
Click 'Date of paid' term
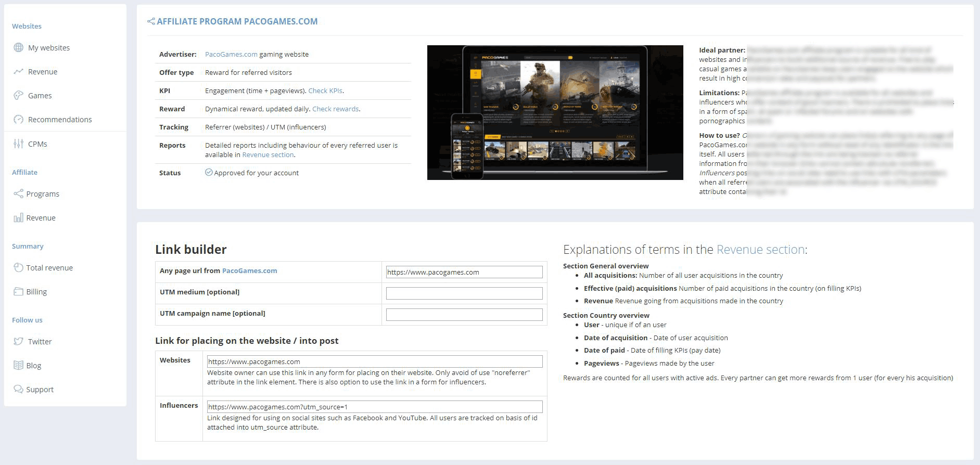[x=604, y=350]
